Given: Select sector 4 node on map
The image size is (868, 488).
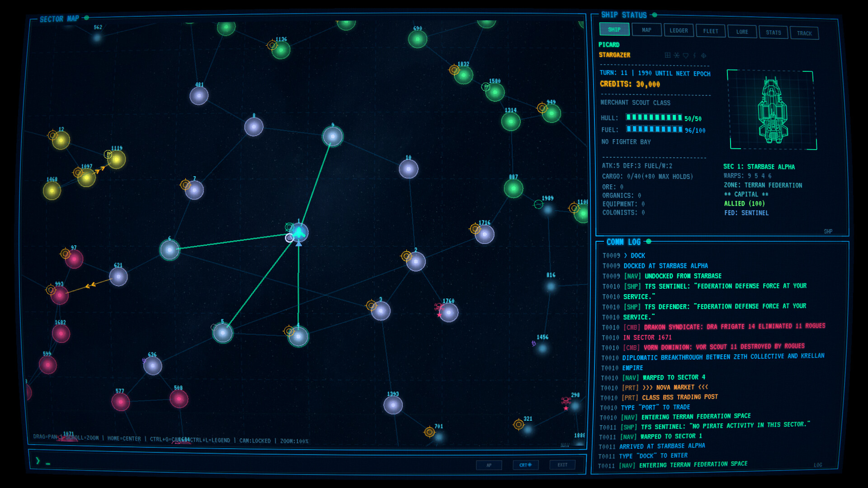Looking at the screenshot, I should (298, 337).
